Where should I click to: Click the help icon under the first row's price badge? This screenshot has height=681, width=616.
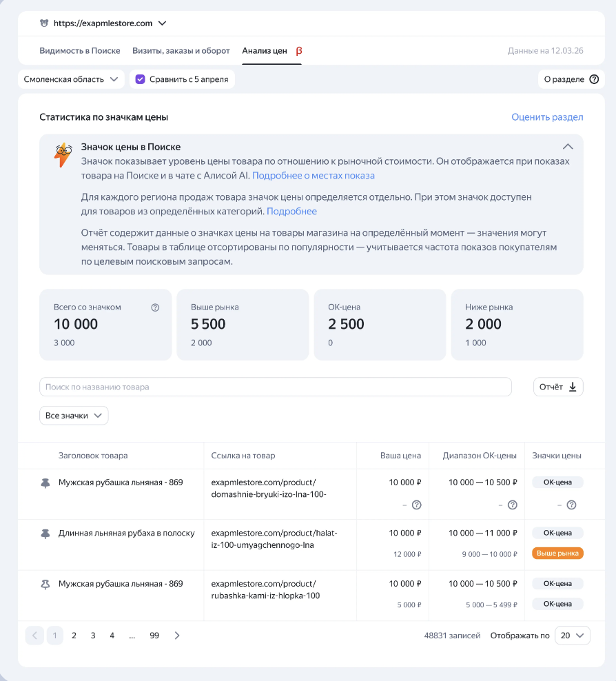point(571,505)
